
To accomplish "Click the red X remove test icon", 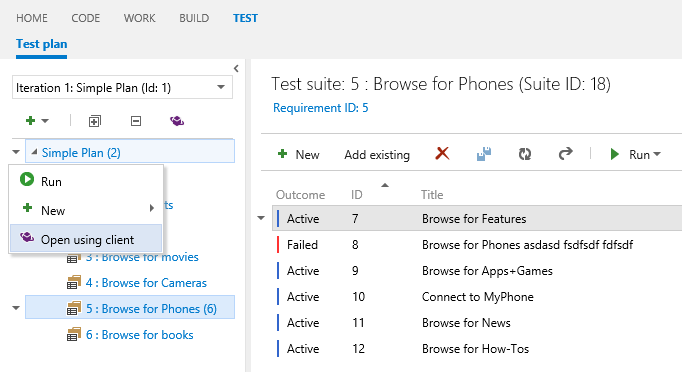I will point(442,153).
